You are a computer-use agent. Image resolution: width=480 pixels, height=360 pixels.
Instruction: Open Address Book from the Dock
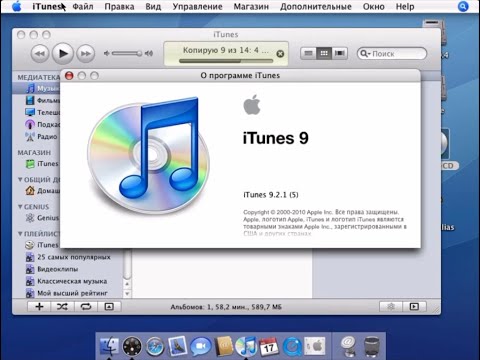pyautogui.click(x=224, y=347)
